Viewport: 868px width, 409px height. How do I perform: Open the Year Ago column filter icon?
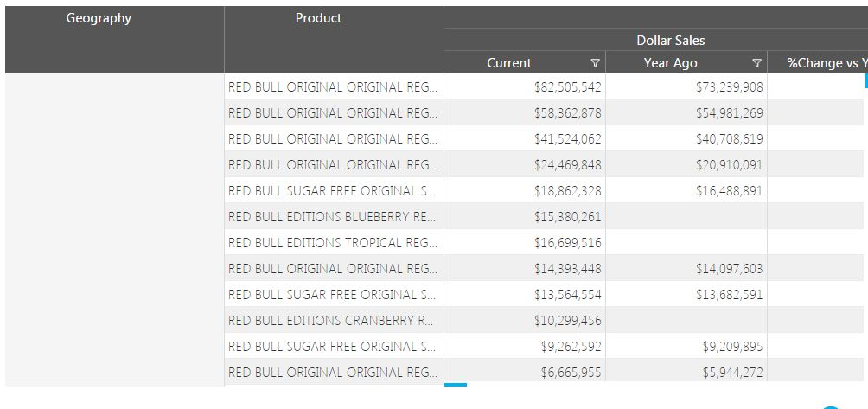(757, 63)
